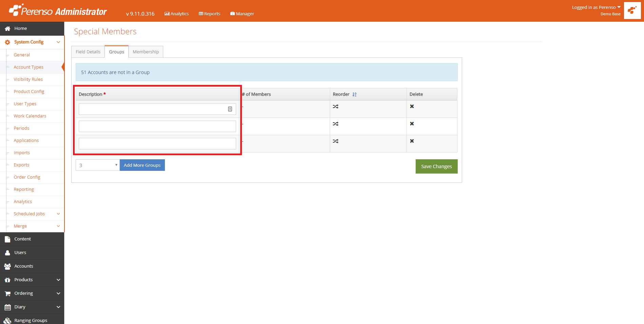Focus the first Description input field
Screen dimensions: 644x324
(x=157, y=109)
